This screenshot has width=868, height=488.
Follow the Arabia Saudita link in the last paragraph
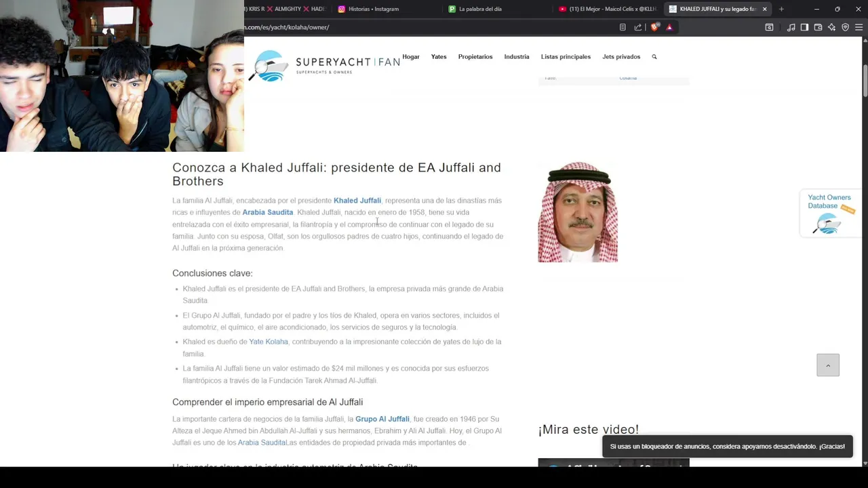(x=262, y=443)
